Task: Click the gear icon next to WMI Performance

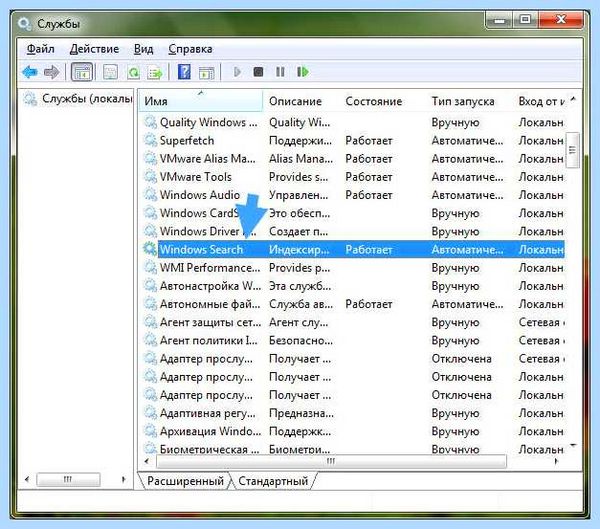Action: [x=150, y=267]
